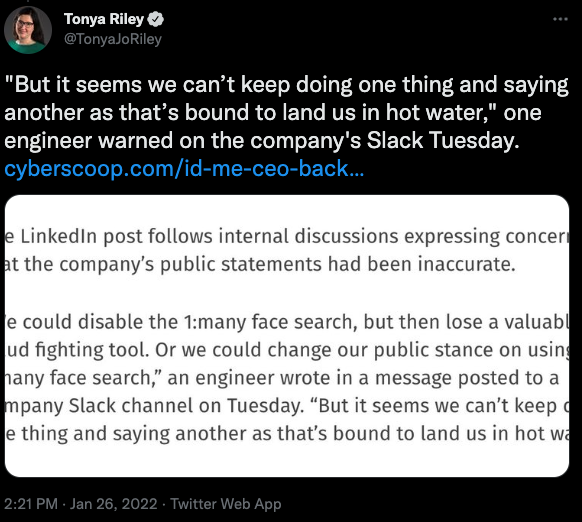Click image line "an engineer wrote in a message"
582x522 pixels.
tap(282, 378)
